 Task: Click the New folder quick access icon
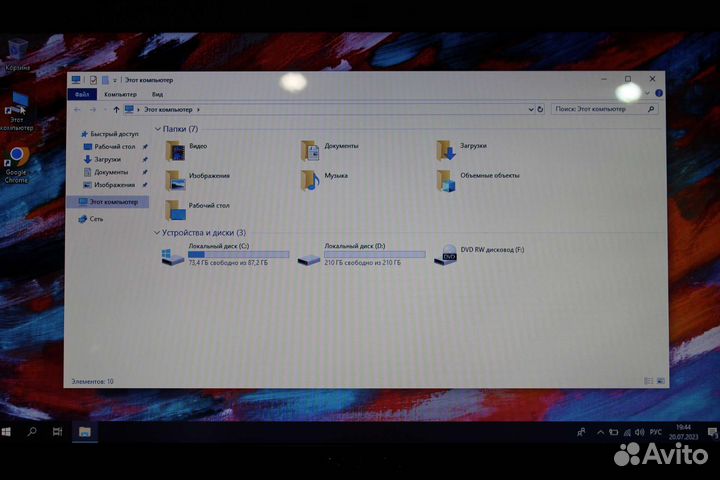105,80
